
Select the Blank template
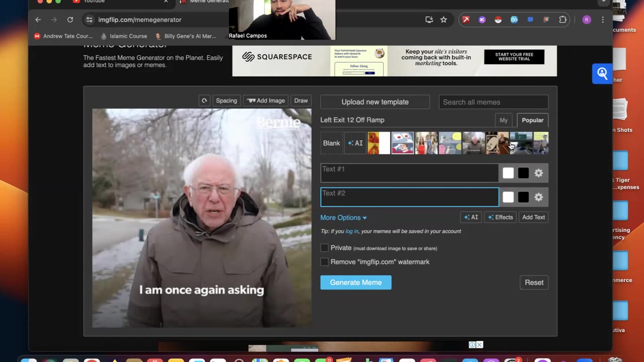click(x=332, y=143)
